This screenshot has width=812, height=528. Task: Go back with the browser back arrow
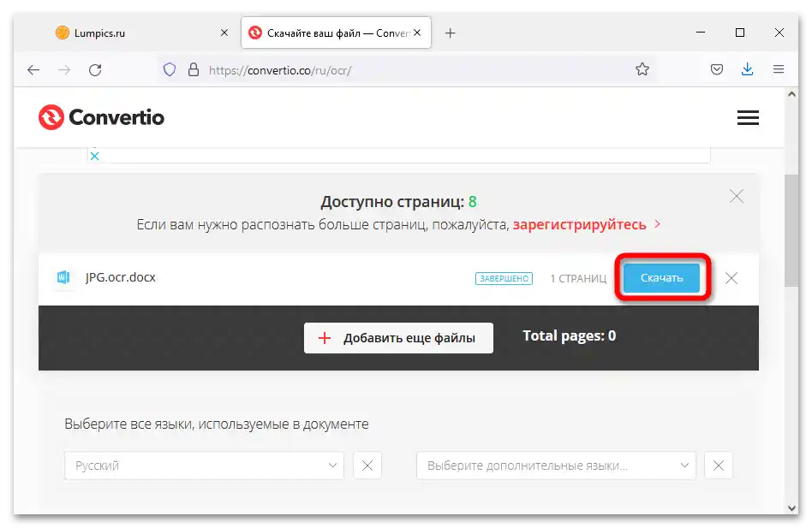click(33, 70)
